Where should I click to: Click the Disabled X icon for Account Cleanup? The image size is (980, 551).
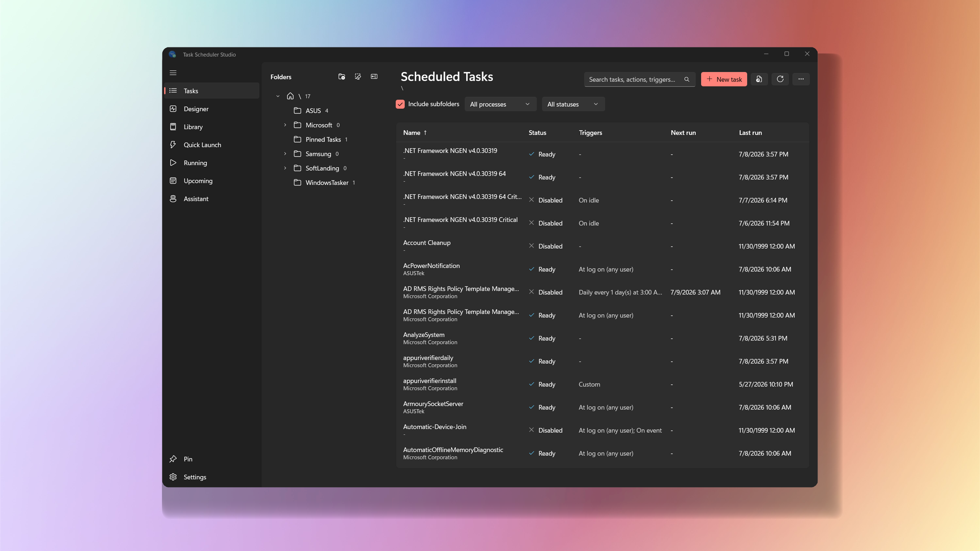pos(531,246)
